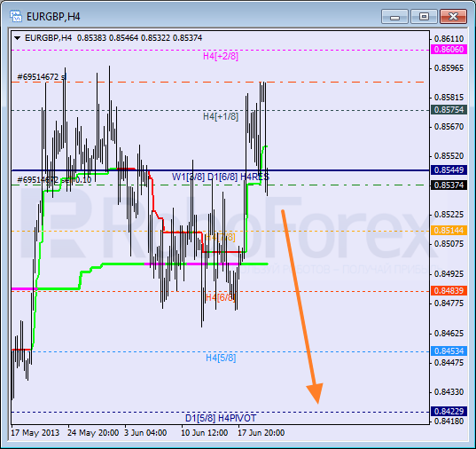Click the 0.85225 price axis value
476x449 pixels.
click(x=449, y=215)
